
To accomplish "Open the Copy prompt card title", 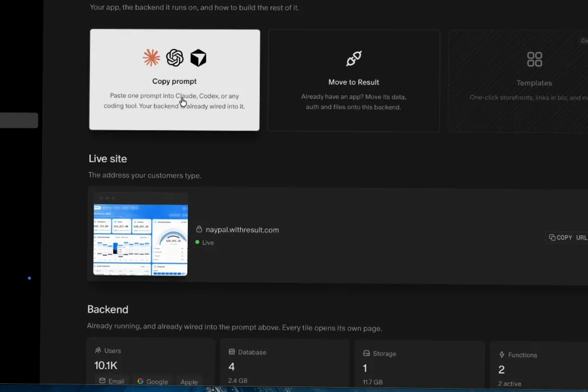I will point(174,82).
